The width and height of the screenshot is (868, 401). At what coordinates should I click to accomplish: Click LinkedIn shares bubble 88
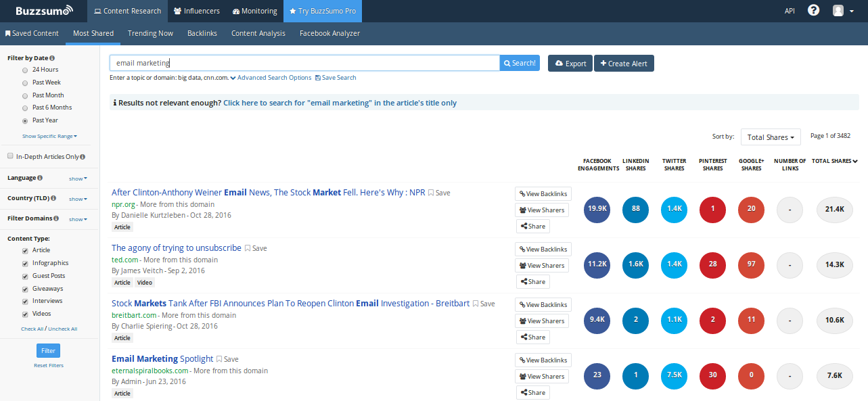click(x=635, y=210)
